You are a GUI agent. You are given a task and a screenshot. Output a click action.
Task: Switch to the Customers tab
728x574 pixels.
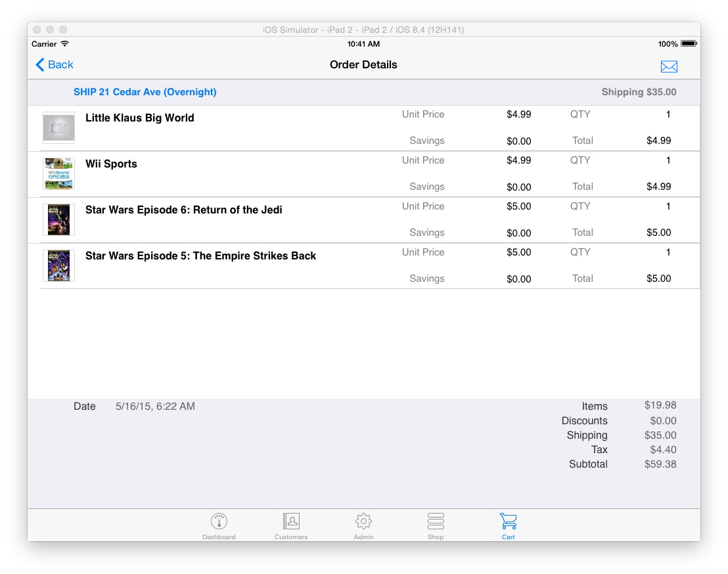click(291, 526)
